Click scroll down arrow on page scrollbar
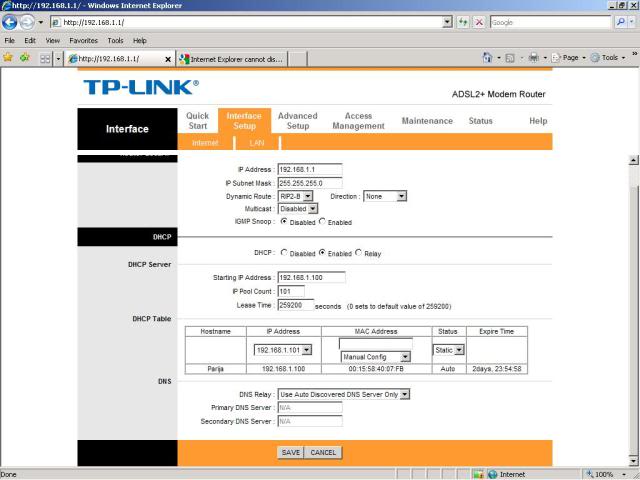Screen dimensions: 640x480 pyautogui.click(x=633, y=461)
